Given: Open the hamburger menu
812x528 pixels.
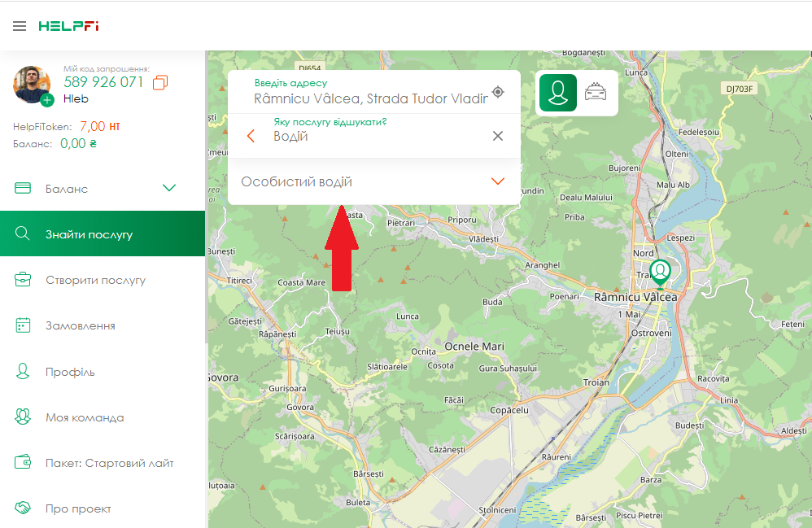Looking at the screenshot, I should click(x=20, y=26).
